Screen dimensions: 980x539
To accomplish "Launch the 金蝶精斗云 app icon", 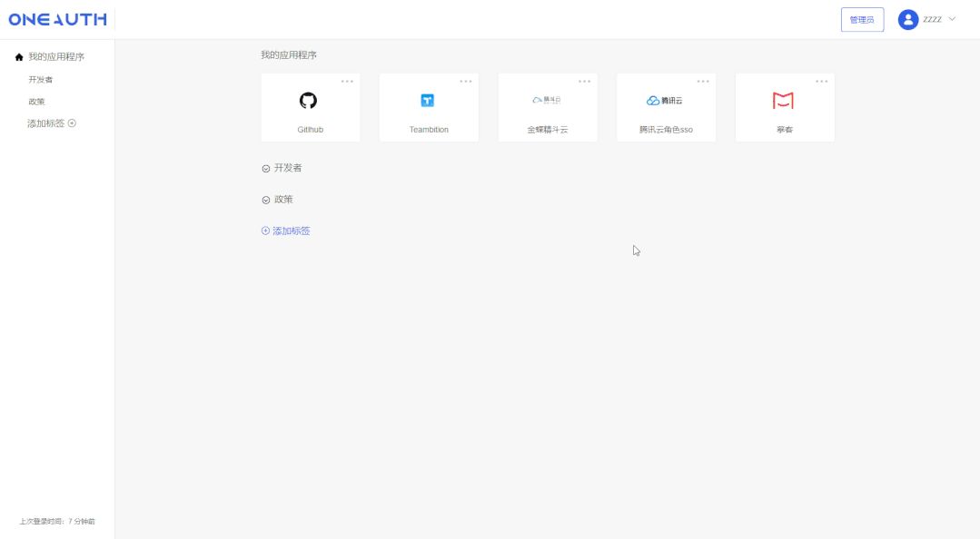I will pyautogui.click(x=546, y=100).
